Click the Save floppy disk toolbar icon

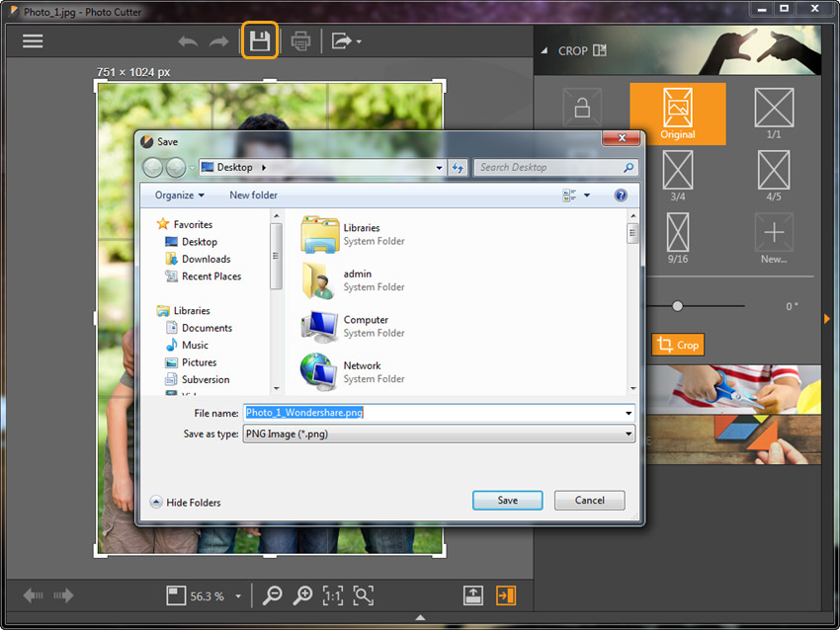(x=259, y=40)
